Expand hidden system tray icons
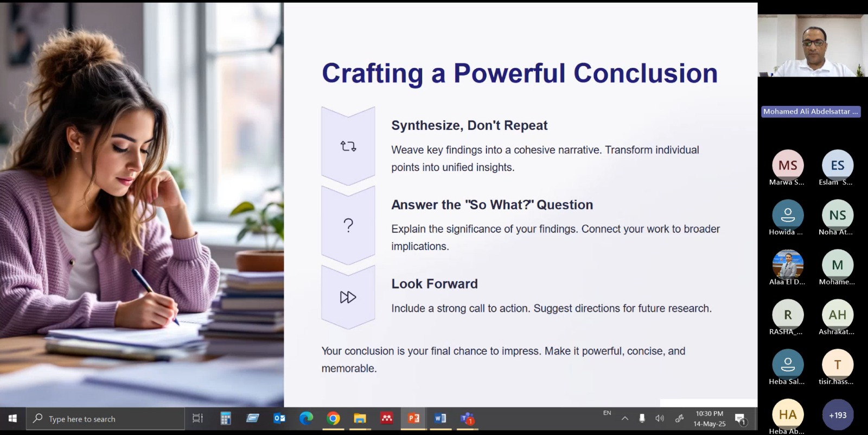The image size is (868, 435). click(625, 419)
